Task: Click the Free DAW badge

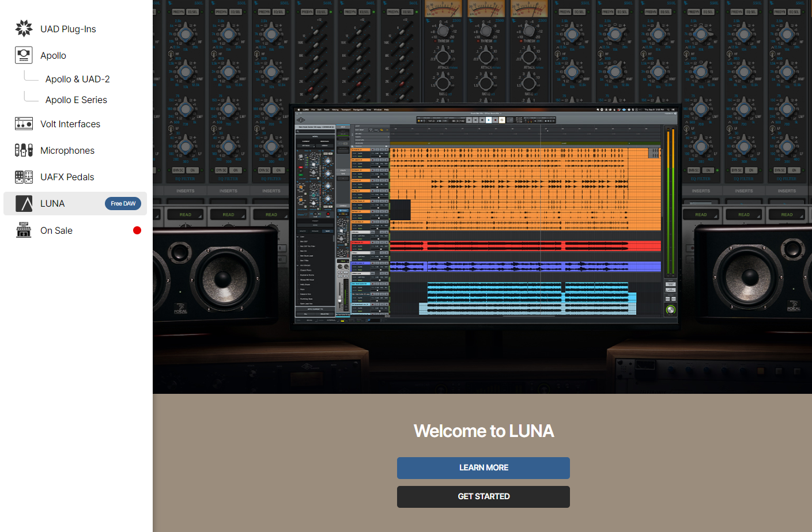Action: [x=123, y=203]
